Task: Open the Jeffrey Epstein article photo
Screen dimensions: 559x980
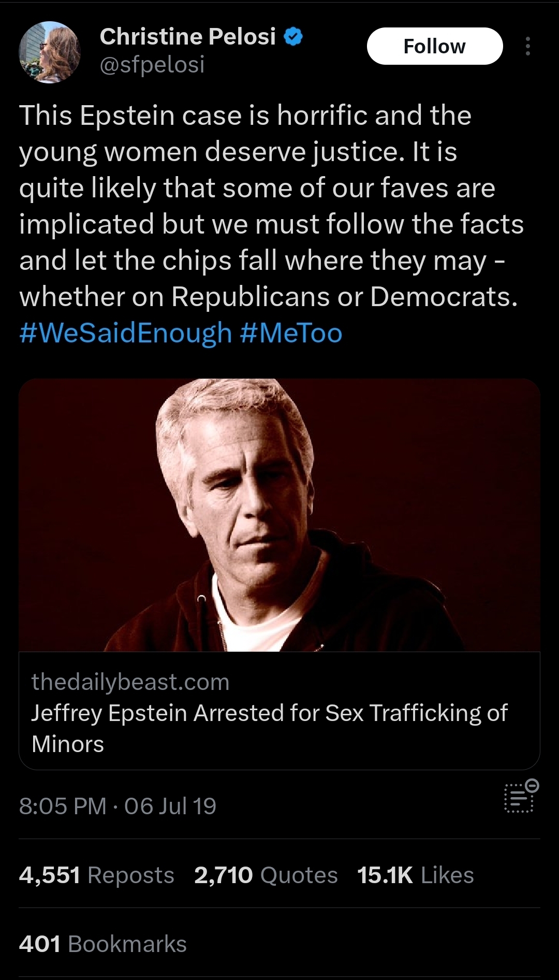Action: tap(279, 515)
